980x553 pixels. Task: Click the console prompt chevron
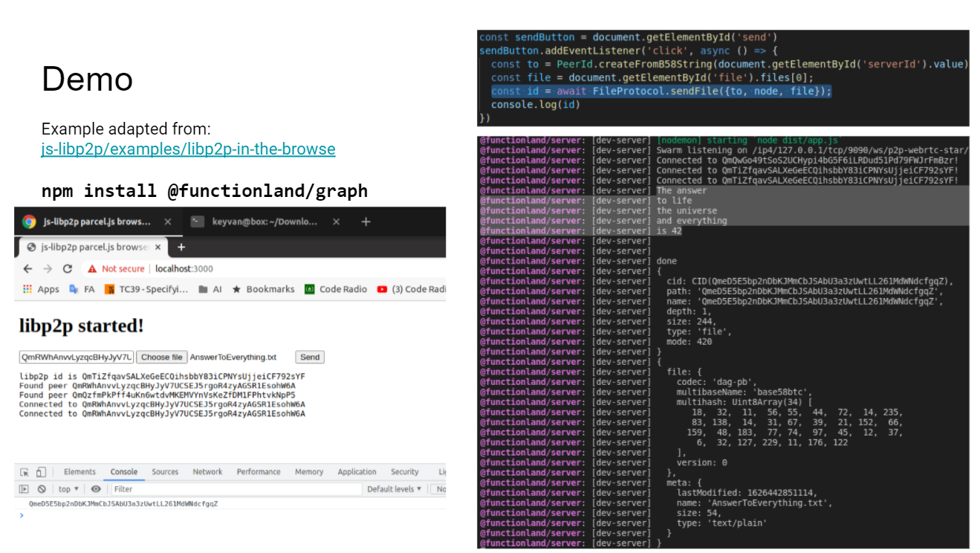pos(22,514)
